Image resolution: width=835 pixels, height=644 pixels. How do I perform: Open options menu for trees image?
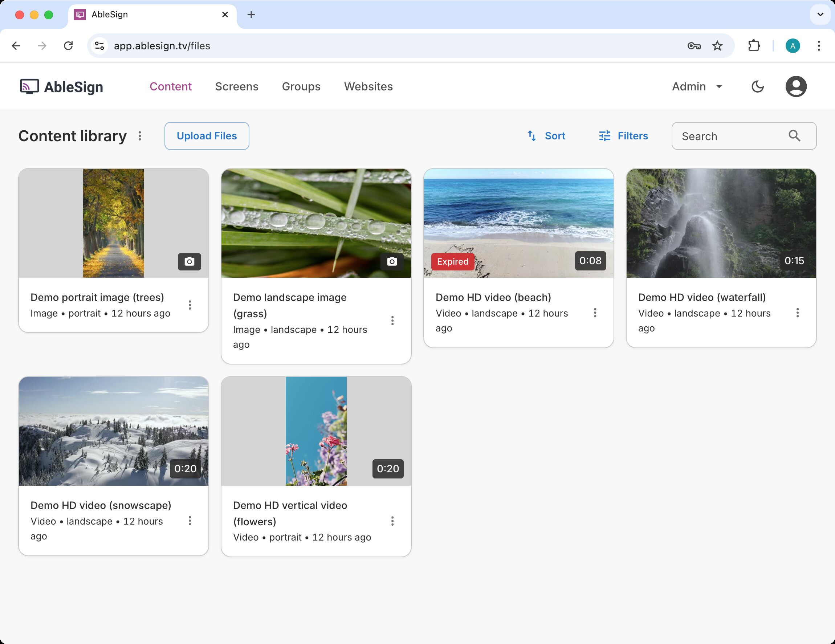[190, 305]
